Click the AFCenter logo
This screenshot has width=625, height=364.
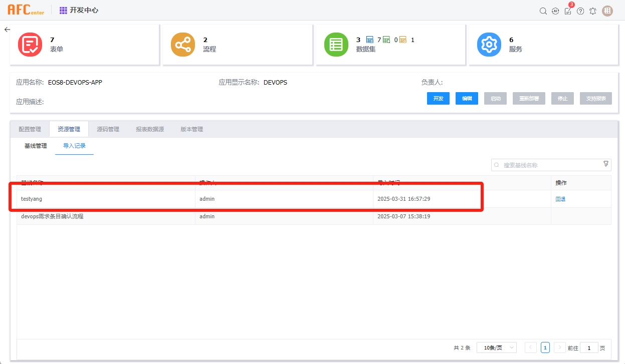(26, 10)
